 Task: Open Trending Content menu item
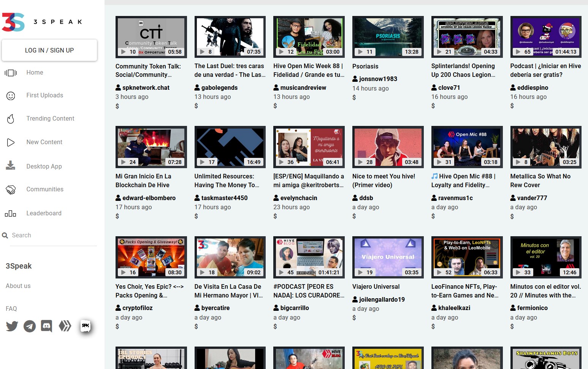pos(50,119)
